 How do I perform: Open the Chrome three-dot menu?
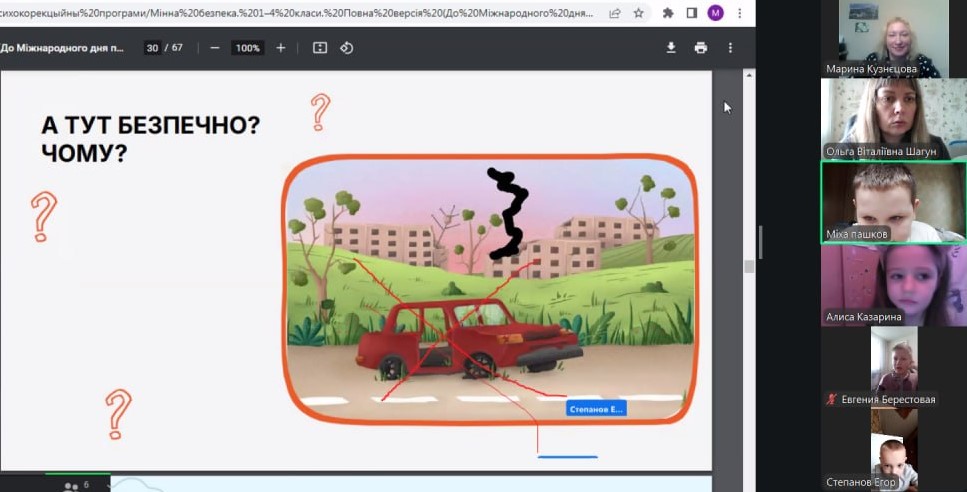pos(740,13)
